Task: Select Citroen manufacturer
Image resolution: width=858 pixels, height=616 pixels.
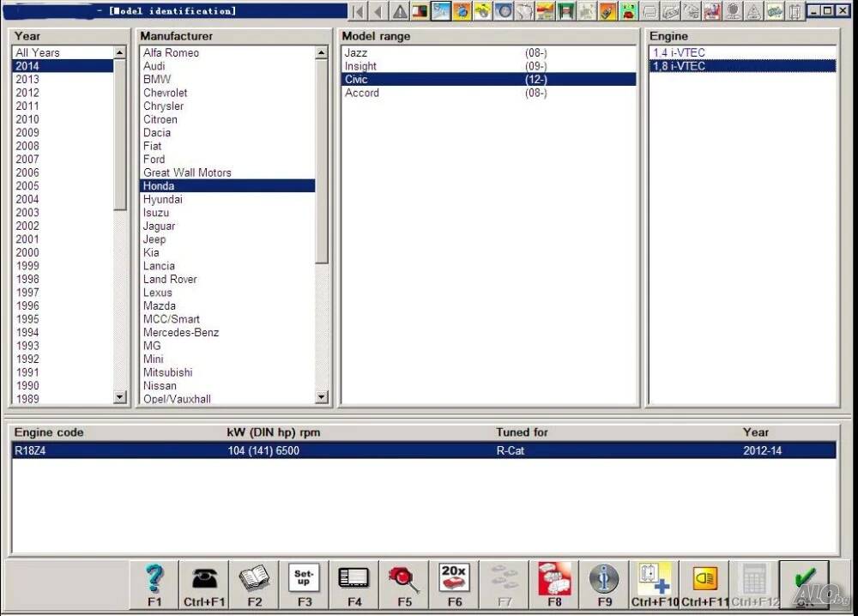Action: [x=227, y=119]
